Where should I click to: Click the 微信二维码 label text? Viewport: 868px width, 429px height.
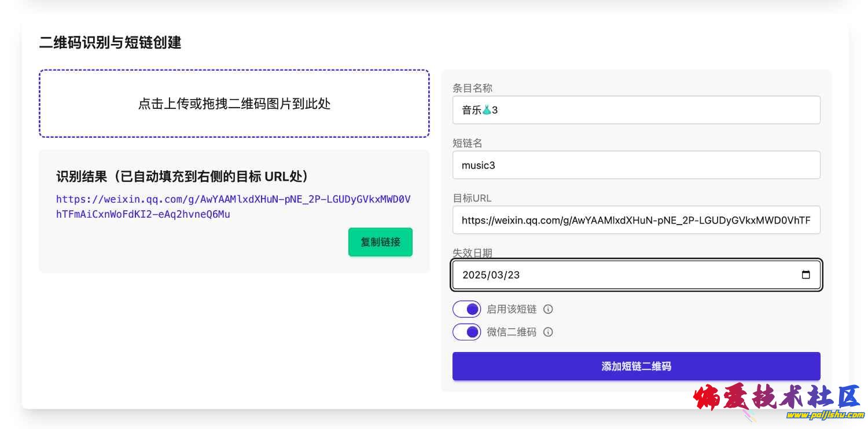511,332
